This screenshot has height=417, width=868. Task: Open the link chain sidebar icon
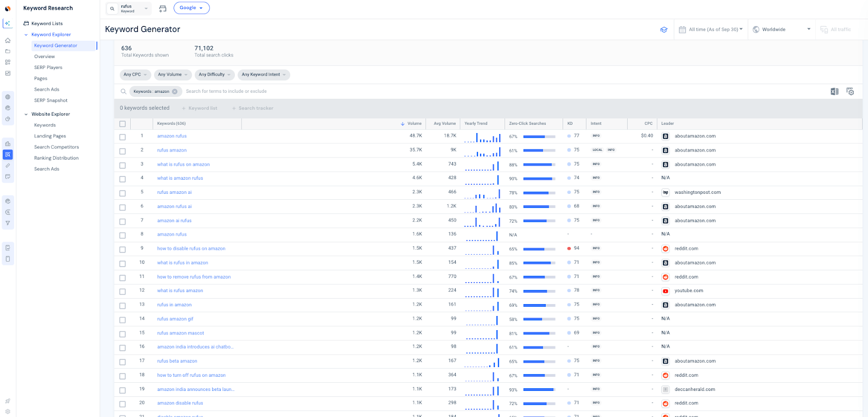click(x=8, y=166)
